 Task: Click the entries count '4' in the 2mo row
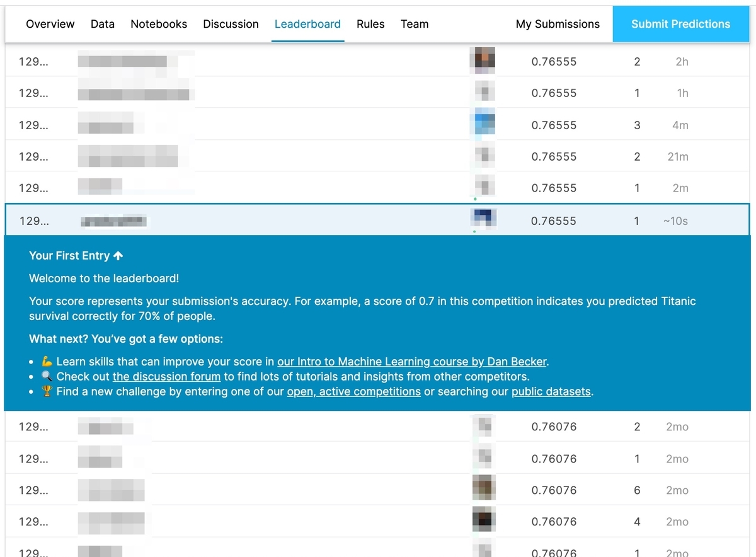click(637, 522)
